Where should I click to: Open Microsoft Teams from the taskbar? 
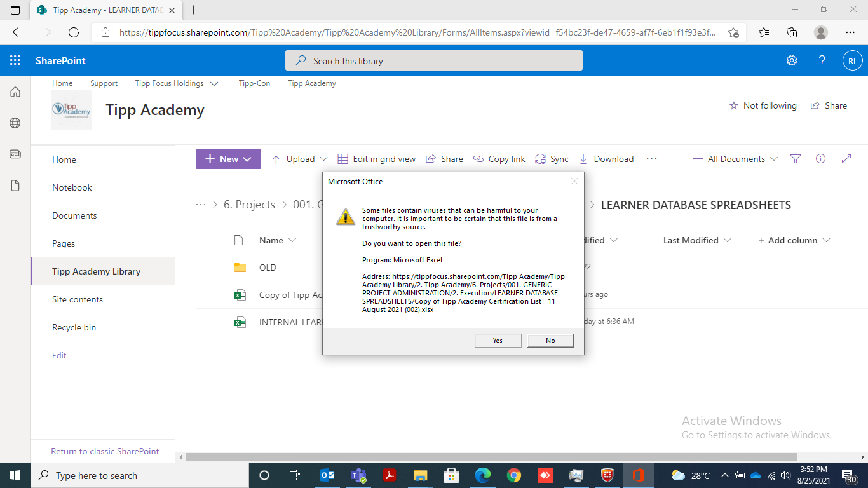click(x=358, y=475)
